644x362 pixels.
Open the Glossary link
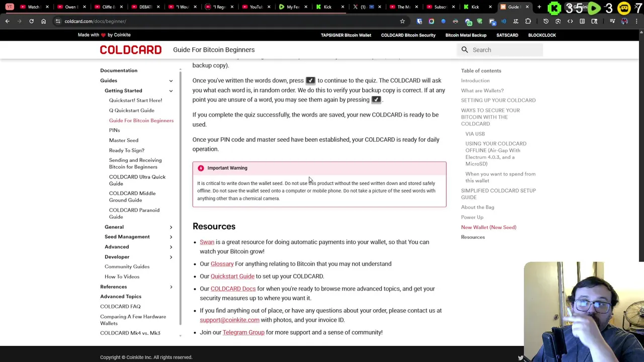222,264
